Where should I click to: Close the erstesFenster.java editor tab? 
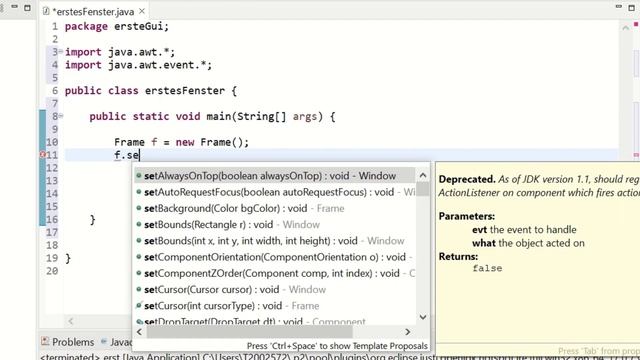pos(142,11)
